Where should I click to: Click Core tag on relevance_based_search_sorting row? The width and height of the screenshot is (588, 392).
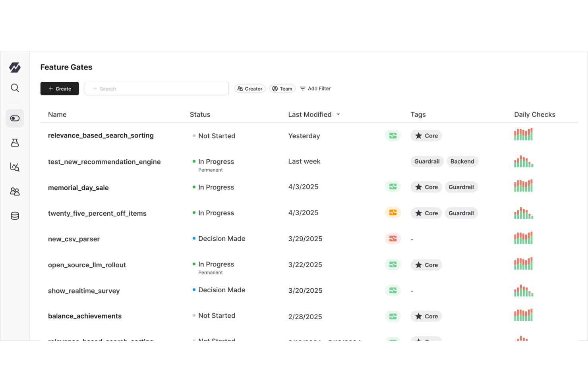(x=426, y=136)
